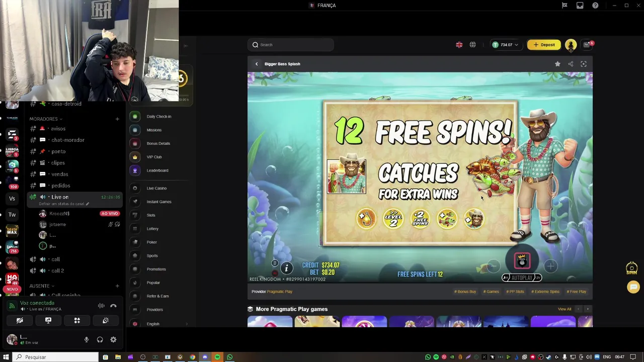The height and width of the screenshot is (362, 644).
Task: Increase the bet with the plus button
Action: tap(550, 266)
